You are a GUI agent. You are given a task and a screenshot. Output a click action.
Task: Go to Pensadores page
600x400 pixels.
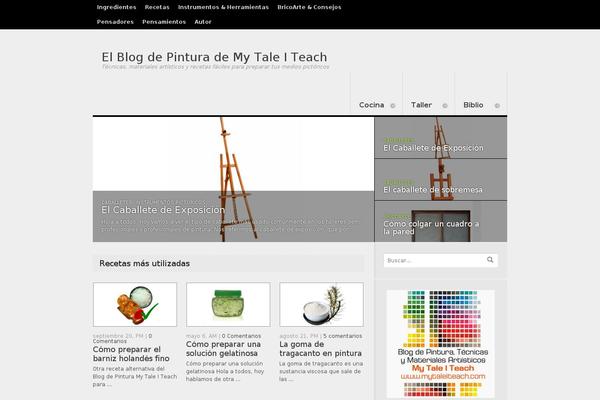pos(115,22)
